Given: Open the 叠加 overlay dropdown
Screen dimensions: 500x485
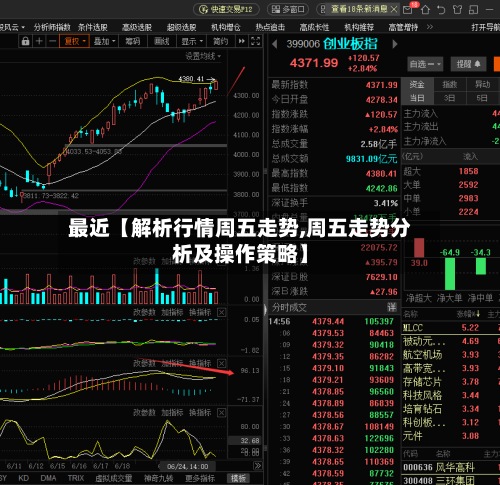Looking at the screenshot, I should tap(104, 41).
